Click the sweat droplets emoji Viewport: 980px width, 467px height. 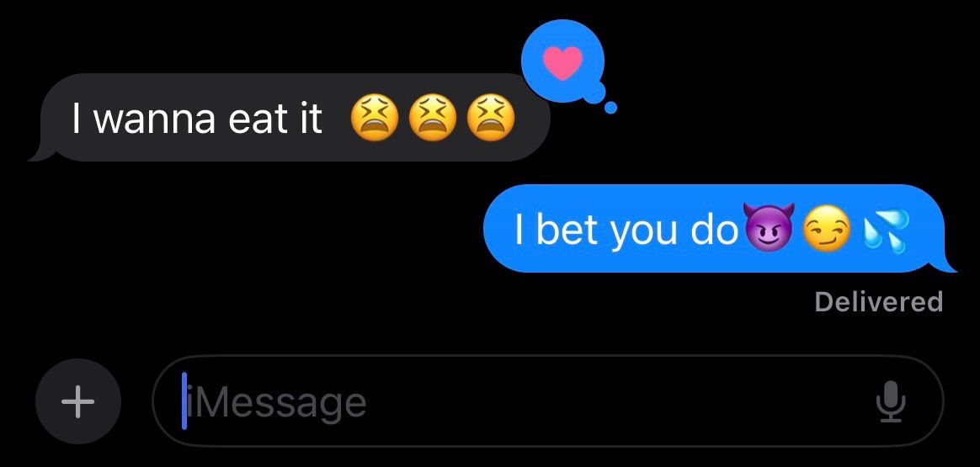[885, 229]
